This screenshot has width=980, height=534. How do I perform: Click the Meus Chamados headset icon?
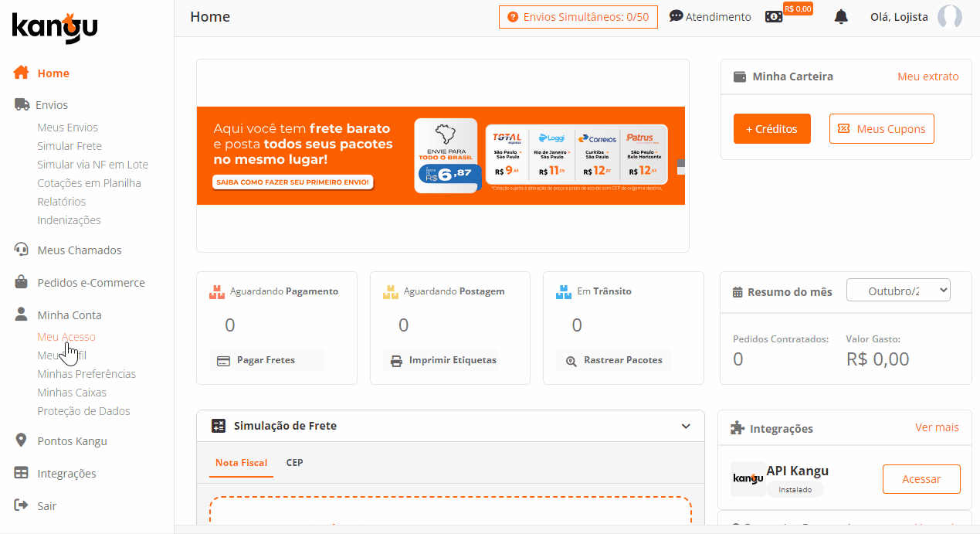point(22,250)
